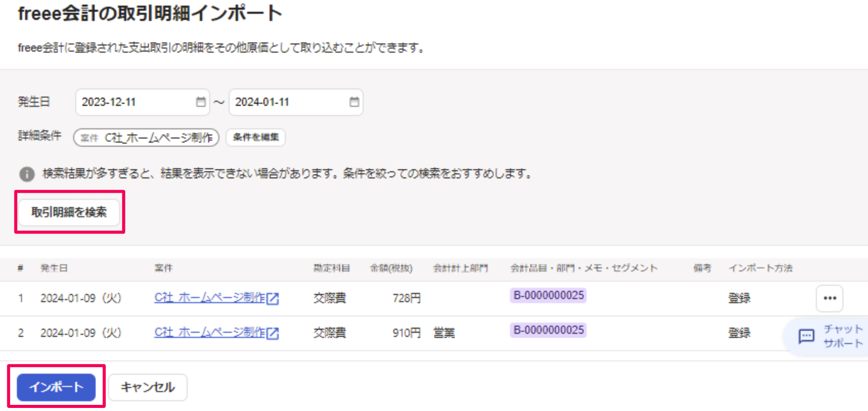Click row 1 date 2024-01-09 (火)
The image size is (868, 411).
(81, 298)
